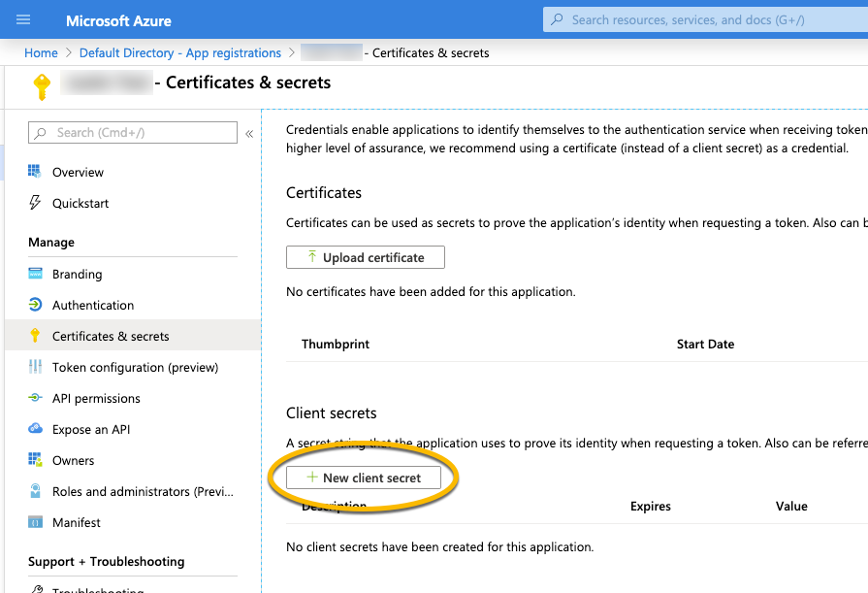Click the Branding icon
The height and width of the screenshot is (593, 868).
point(35,274)
